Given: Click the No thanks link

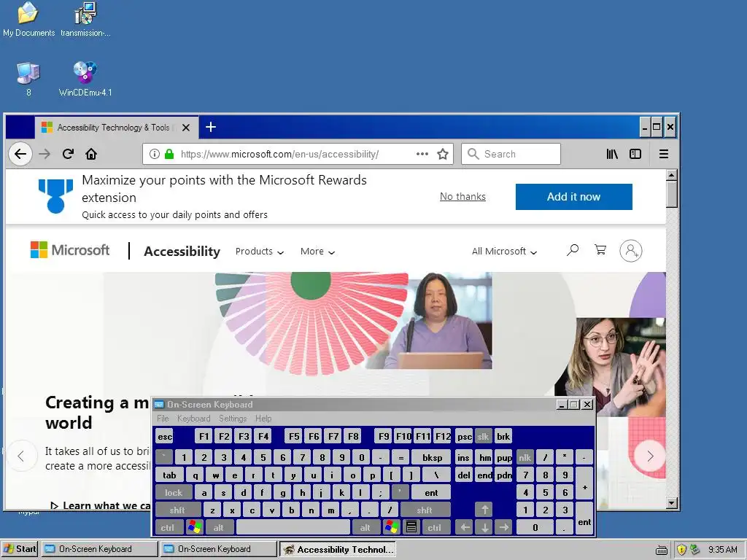Looking at the screenshot, I should (462, 197).
